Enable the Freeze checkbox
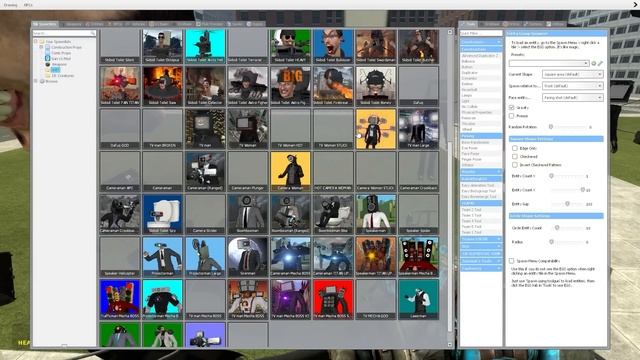The width and height of the screenshot is (640, 360). [511, 116]
